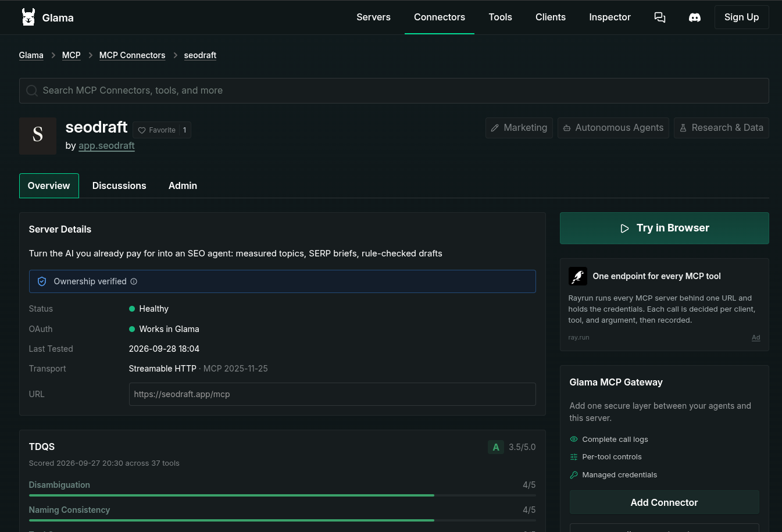Click the seodraft breadcrumb link
782x532 pixels.
point(200,55)
